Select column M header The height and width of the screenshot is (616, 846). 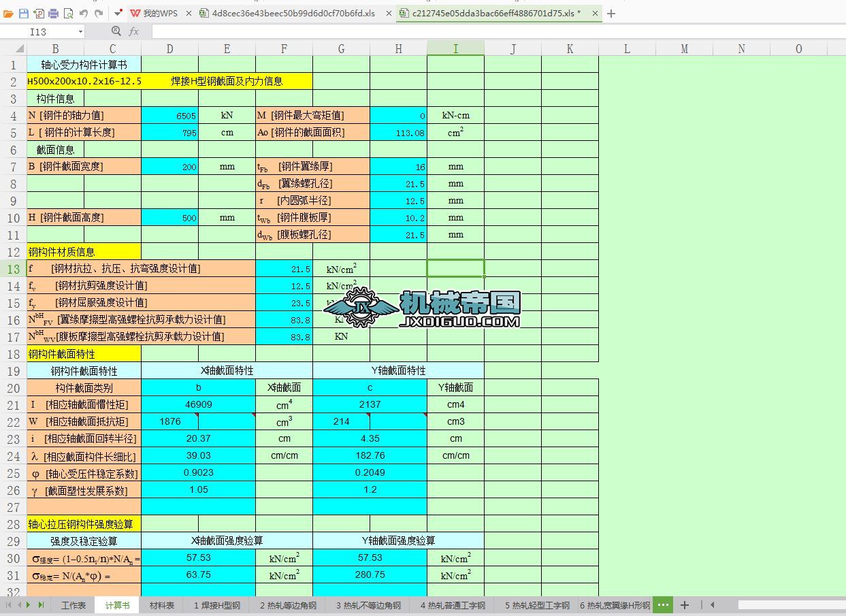click(684, 48)
